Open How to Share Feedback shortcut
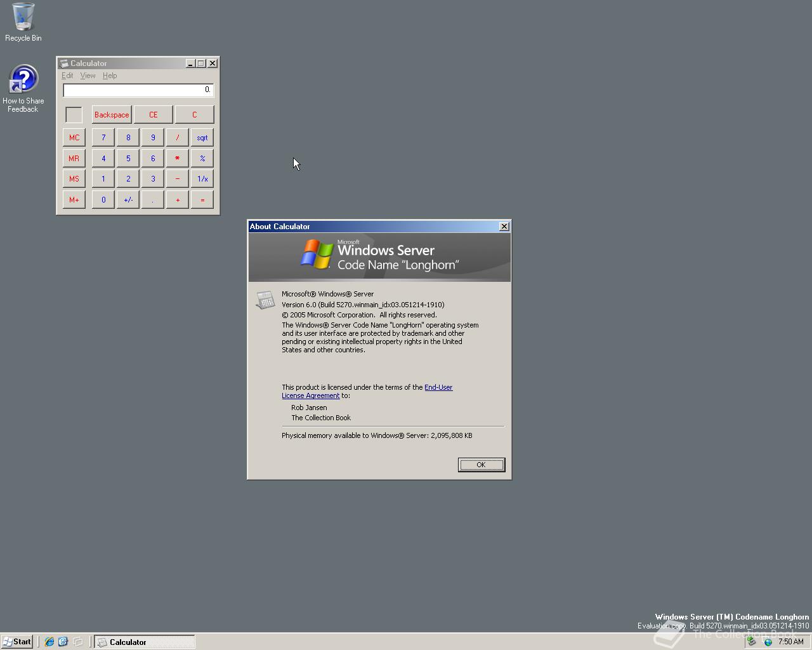The image size is (812, 650). coord(23,89)
